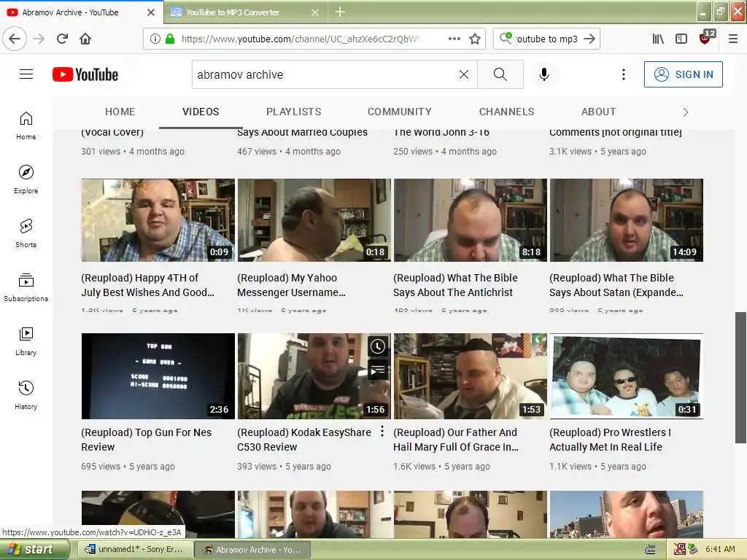
Task: Open the Windows start button
Action: click(34, 550)
